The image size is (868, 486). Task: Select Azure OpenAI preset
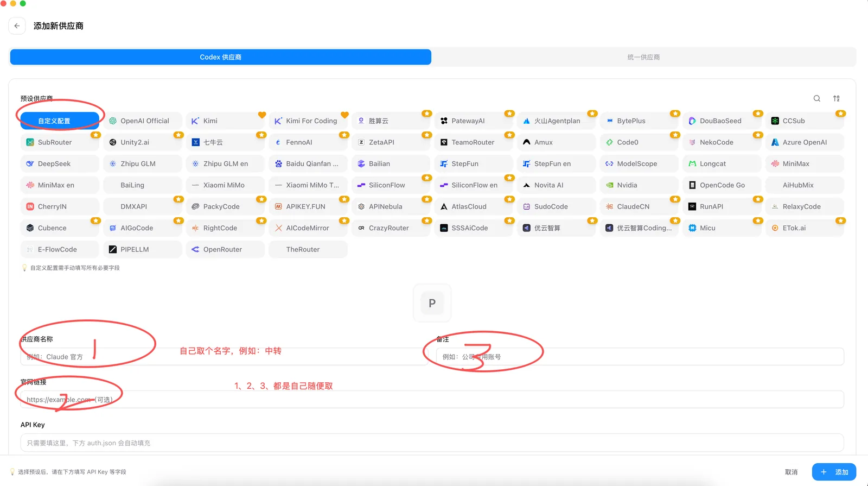805,142
